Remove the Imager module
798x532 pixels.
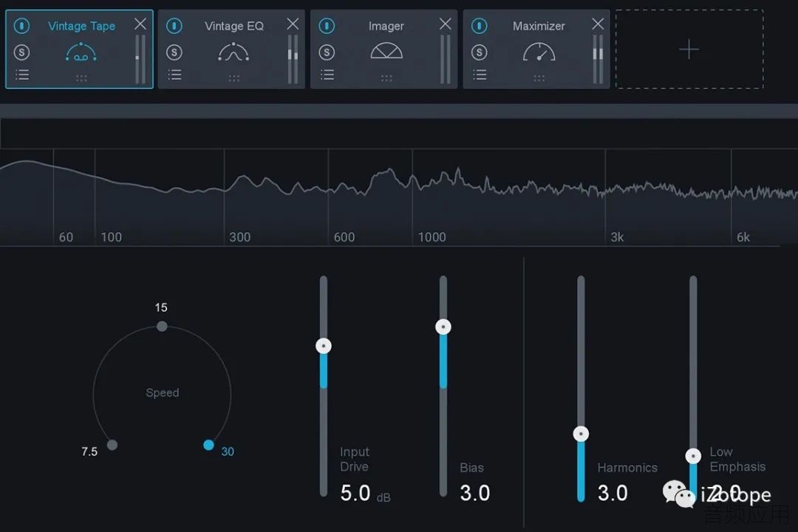[446, 24]
